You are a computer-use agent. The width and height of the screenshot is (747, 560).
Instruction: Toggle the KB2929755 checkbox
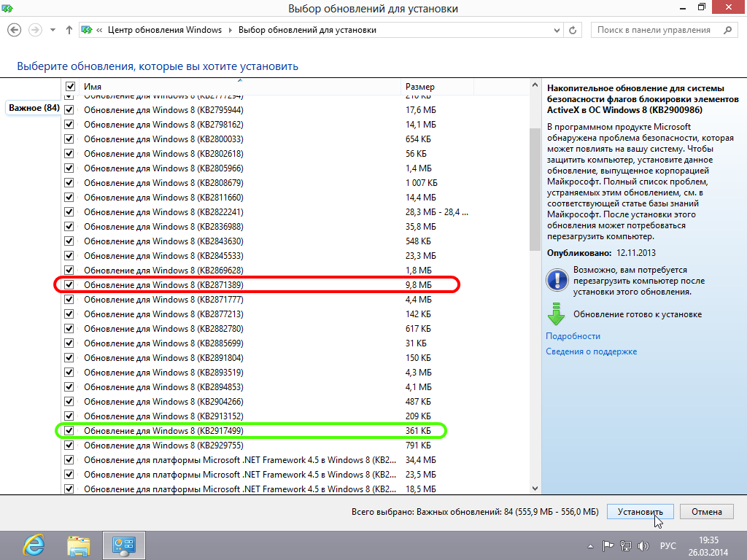pyautogui.click(x=69, y=446)
